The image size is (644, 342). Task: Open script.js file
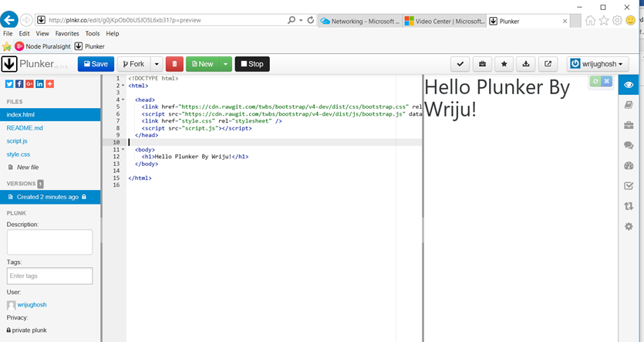click(x=17, y=141)
